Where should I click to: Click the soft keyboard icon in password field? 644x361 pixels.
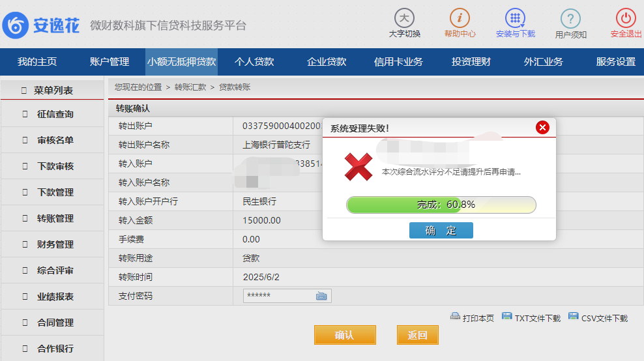click(321, 296)
